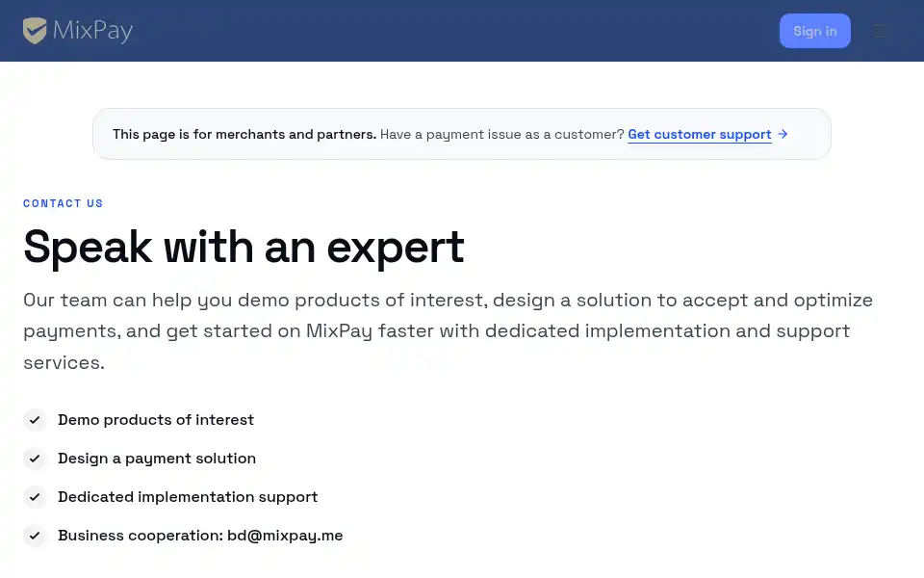Click checkmark beside Design a payment solution

pos(35,459)
